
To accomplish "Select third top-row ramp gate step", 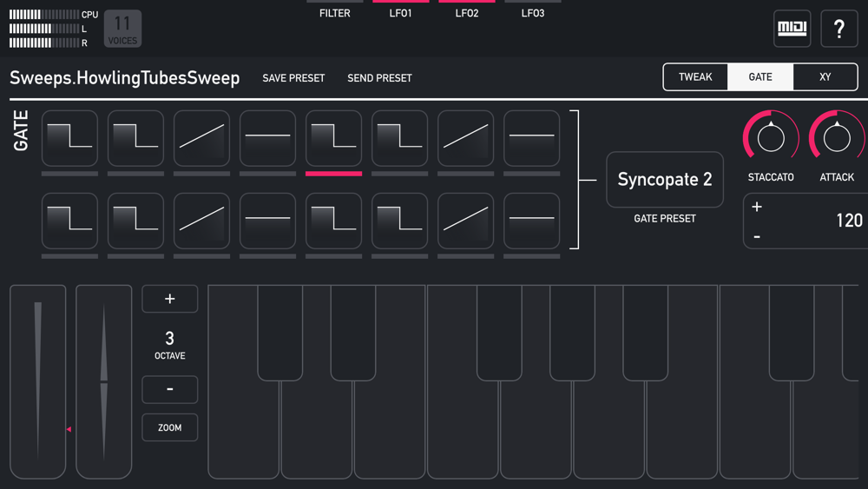I will (201, 138).
